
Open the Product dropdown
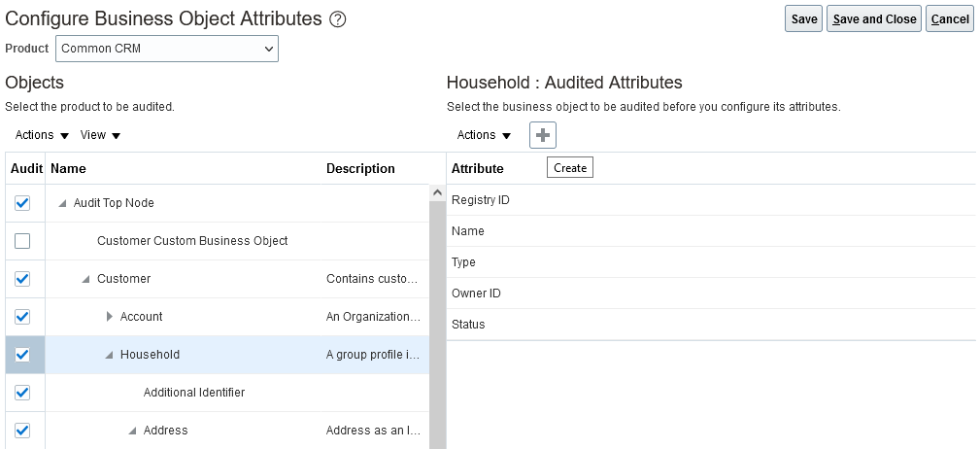pyautogui.click(x=167, y=49)
